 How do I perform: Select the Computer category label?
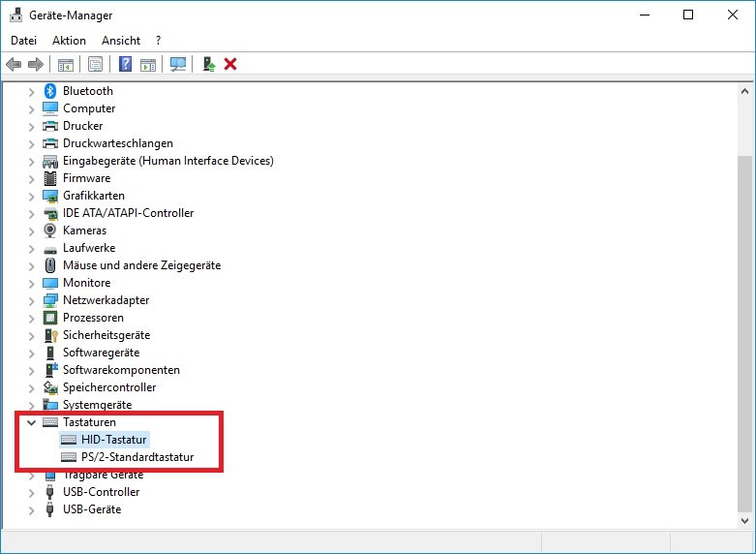(x=89, y=108)
